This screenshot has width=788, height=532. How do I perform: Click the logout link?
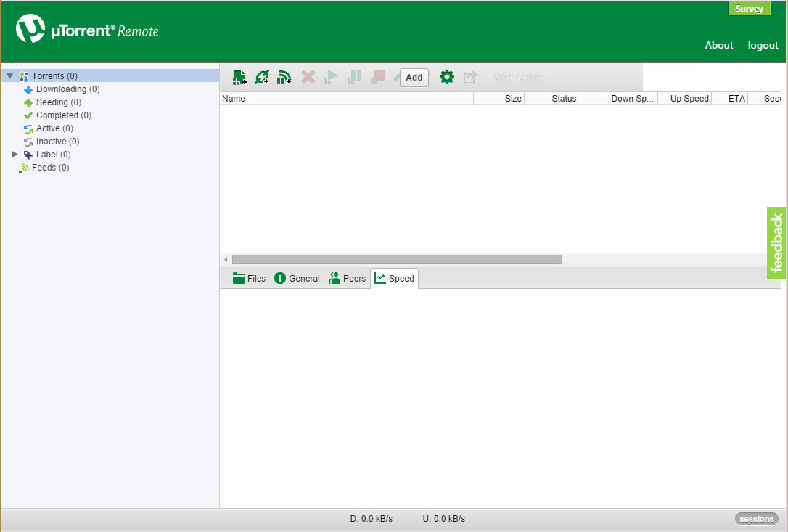[x=763, y=45]
